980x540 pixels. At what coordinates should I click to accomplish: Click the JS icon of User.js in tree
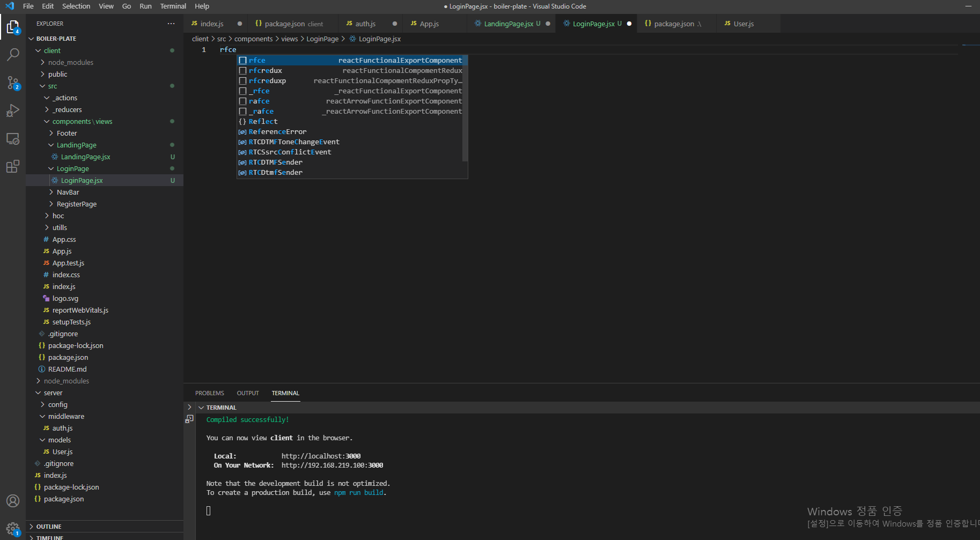(x=46, y=452)
